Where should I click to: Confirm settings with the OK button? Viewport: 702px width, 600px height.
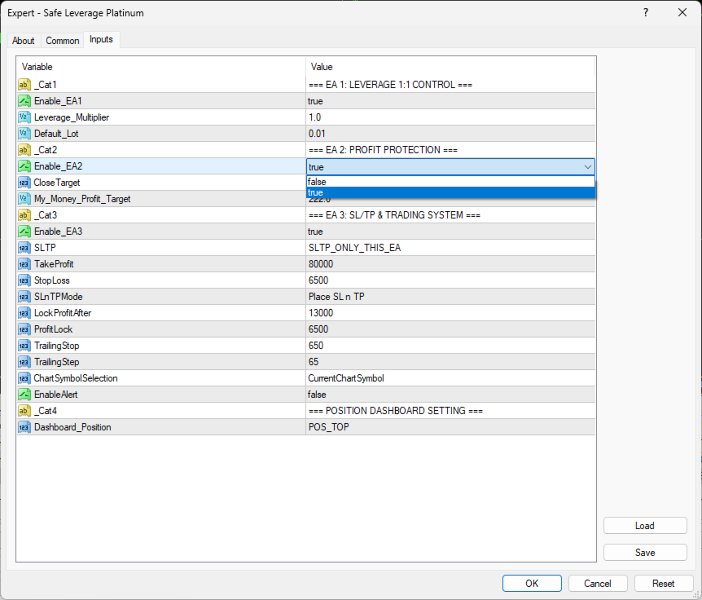532,583
